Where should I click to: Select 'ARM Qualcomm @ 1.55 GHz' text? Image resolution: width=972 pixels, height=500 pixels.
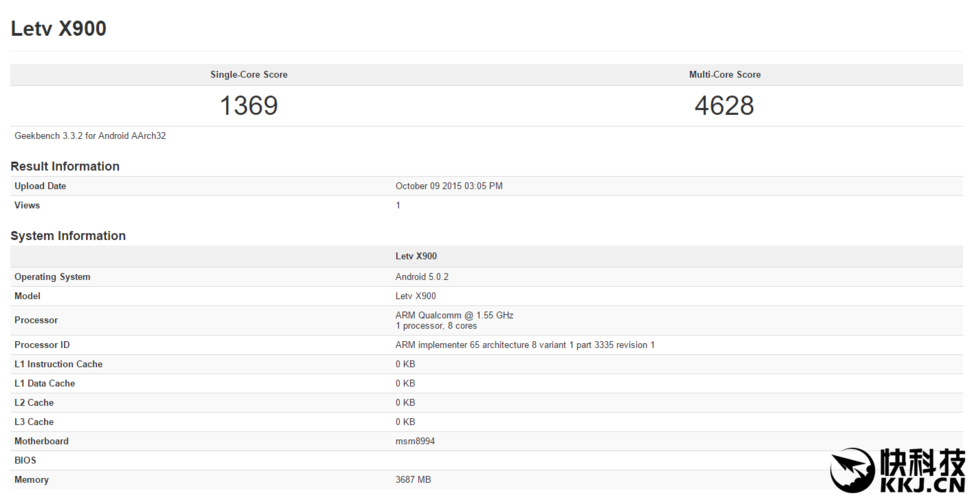coord(454,315)
